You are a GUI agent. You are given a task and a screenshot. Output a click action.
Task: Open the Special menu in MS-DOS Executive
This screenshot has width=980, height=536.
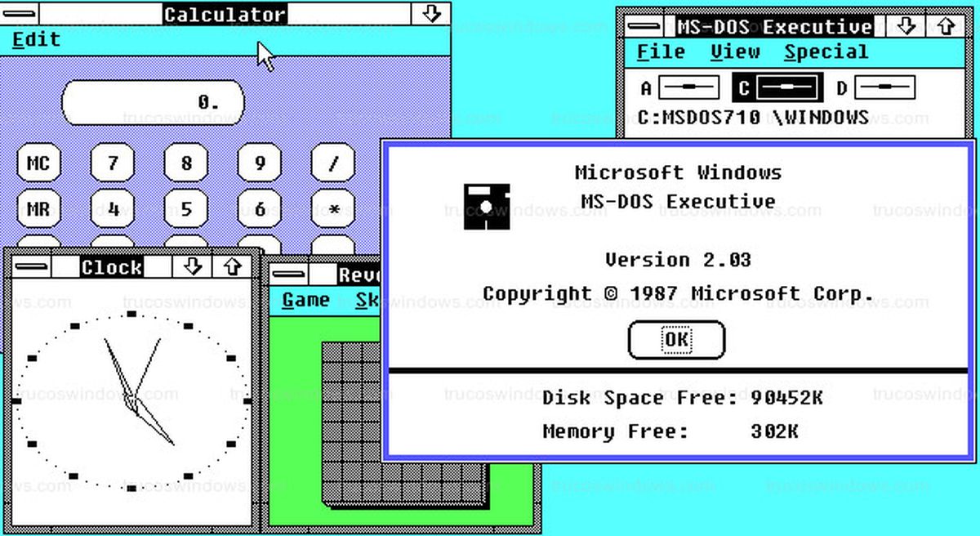pyautogui.click(x=826, y=52)
